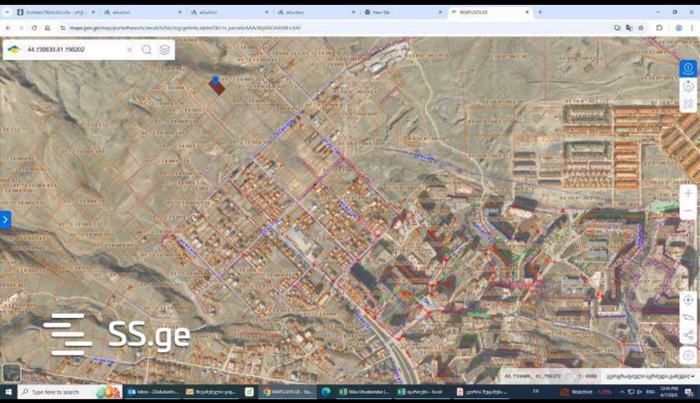Click the coordinates search input field
Viewport: 700px width, 403px height.
(x=70, y=49)
